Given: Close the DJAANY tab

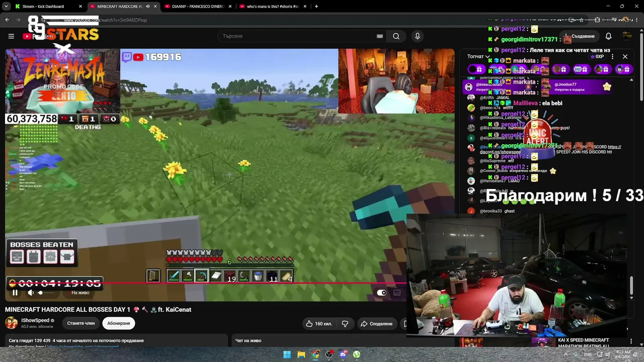Looking at the screenshot, I should coord(230,7).
